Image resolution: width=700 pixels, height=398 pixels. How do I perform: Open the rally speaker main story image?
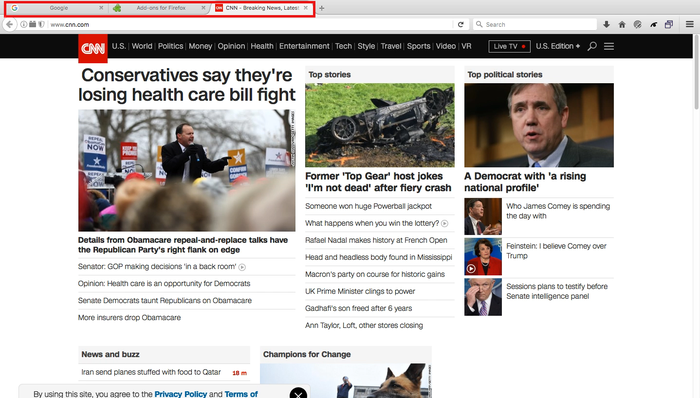point(187,170)
